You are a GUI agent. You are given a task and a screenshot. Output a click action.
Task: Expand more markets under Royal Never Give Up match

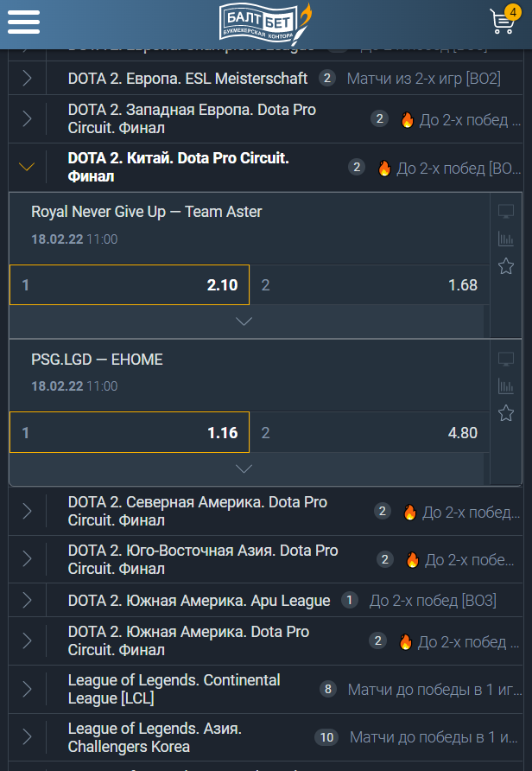[244, 322]
